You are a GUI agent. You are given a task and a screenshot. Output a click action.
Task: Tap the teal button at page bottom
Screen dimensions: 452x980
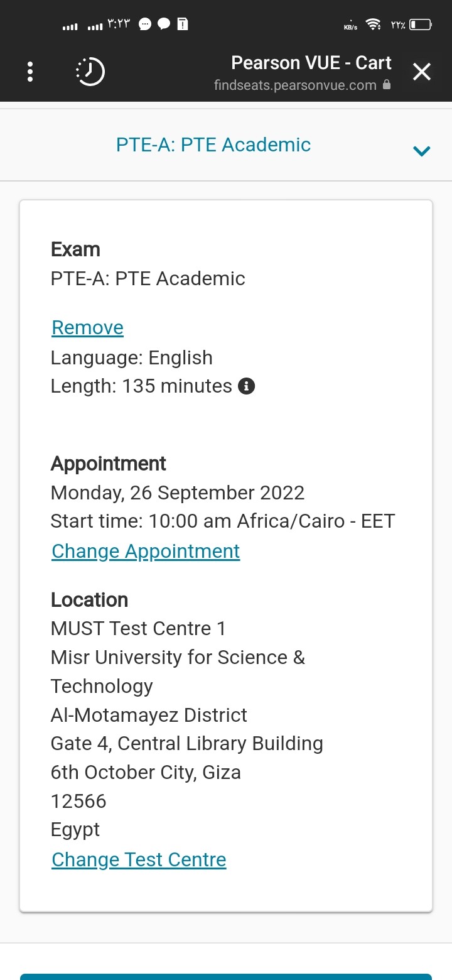click(x=226, y=976)
